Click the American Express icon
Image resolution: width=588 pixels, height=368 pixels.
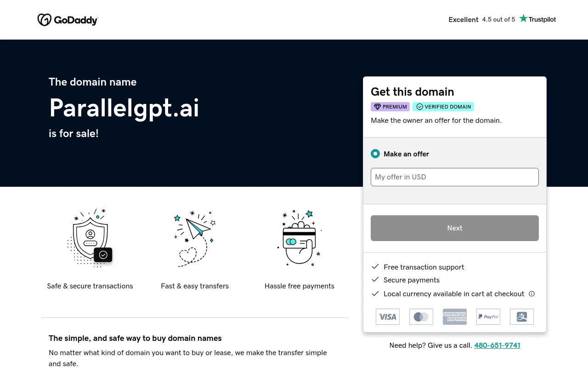[455, 316]
